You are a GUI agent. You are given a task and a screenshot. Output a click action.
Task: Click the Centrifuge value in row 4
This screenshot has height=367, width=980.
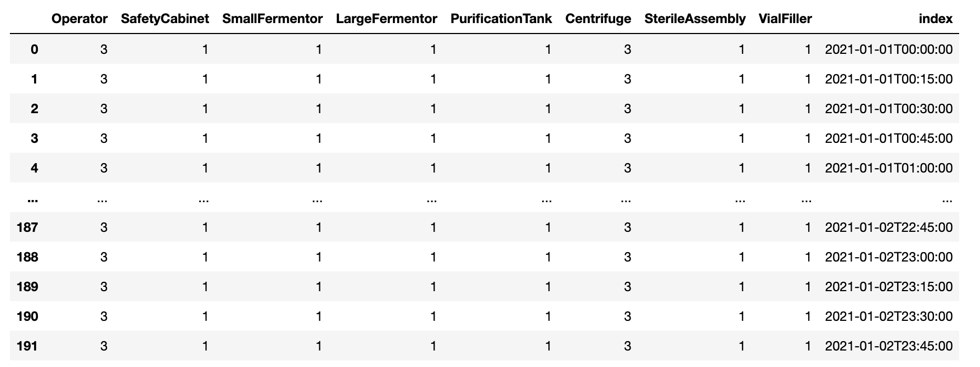(x=627, y=168)
